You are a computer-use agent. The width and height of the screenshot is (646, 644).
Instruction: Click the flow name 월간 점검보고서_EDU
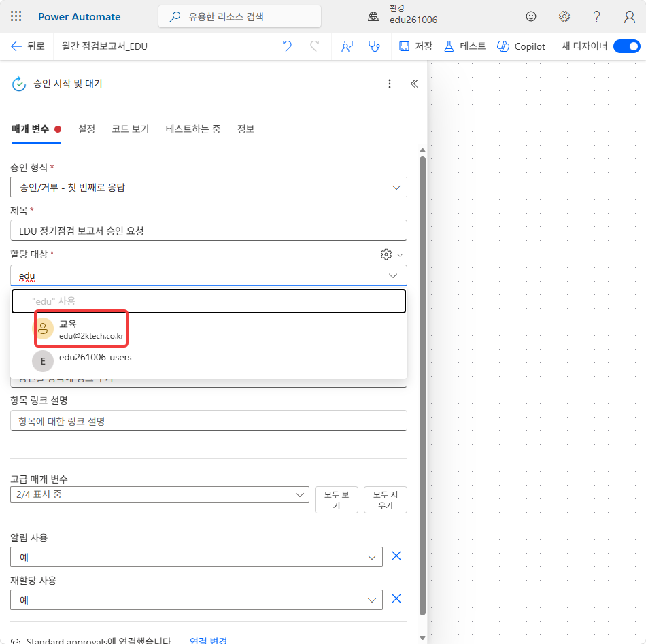coord(104,46)
